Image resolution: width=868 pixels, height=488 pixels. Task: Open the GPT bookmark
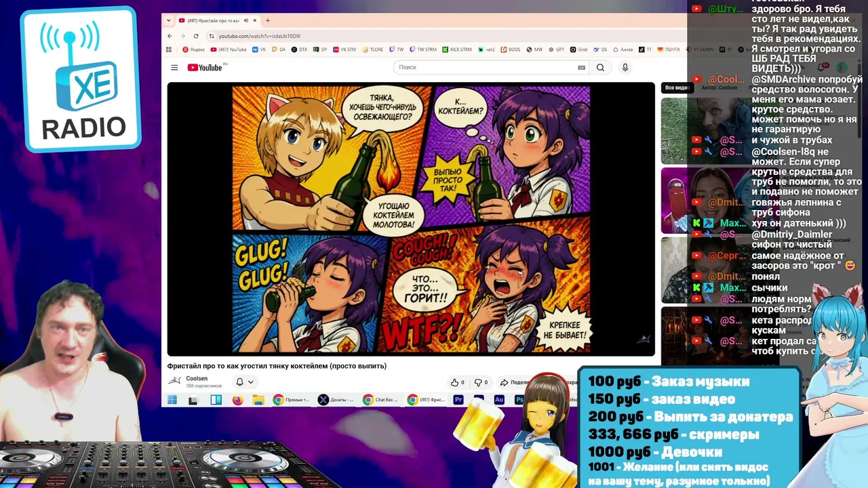click(556, 49)
